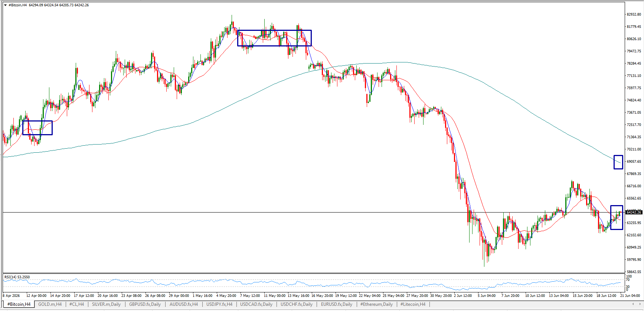Click the 8 Apr 2026 date label
The width and height of the screenshot is (644, 311).
(12, 296)
